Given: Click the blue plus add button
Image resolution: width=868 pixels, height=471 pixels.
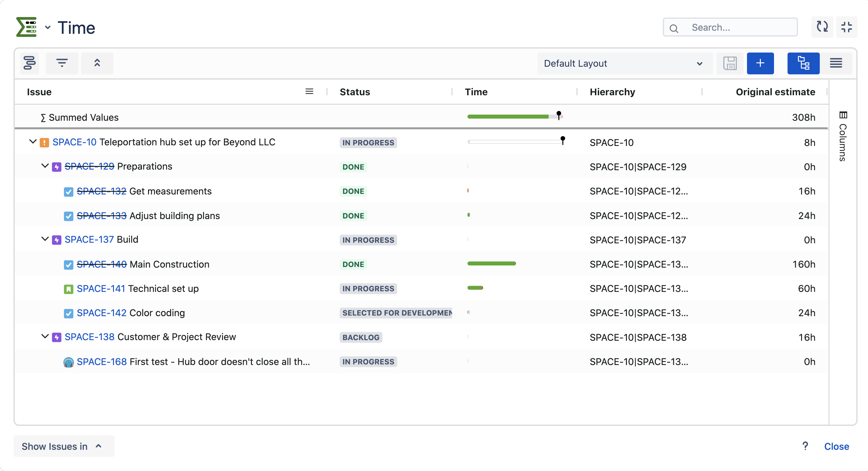Looking at the screenshot, I should pyautogui.click(x=760, y=63).
